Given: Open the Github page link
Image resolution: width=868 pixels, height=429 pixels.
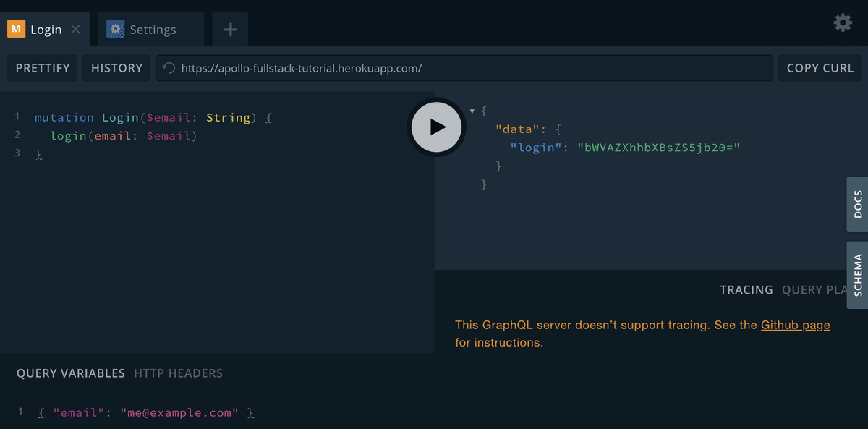Looking at the screenshot, I should pyautogui.click(x=795, y=325).
